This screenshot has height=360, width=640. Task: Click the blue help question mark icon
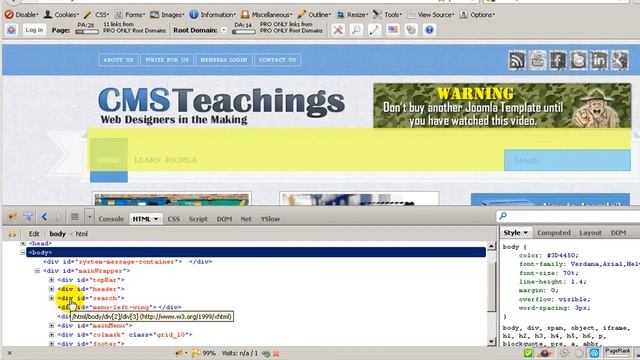click(429, 30)
